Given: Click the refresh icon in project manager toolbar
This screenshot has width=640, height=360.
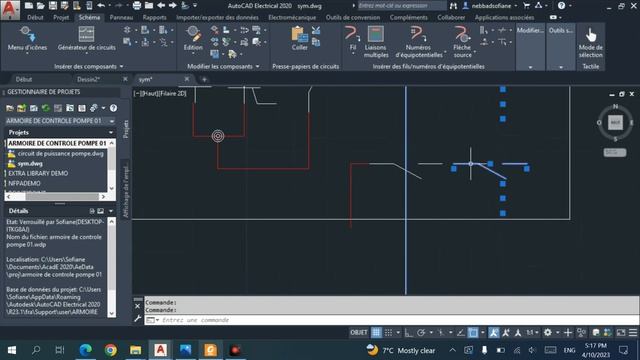Looking at the screenshot, I should click(x=46, y=108).
